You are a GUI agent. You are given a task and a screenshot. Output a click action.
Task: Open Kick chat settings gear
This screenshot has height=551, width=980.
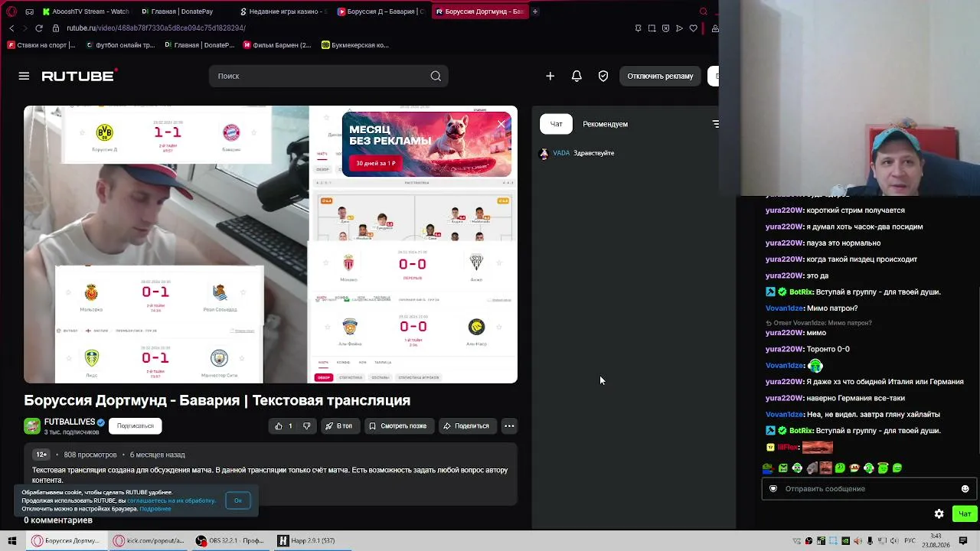pyautogui.click(x=939, y=514)
